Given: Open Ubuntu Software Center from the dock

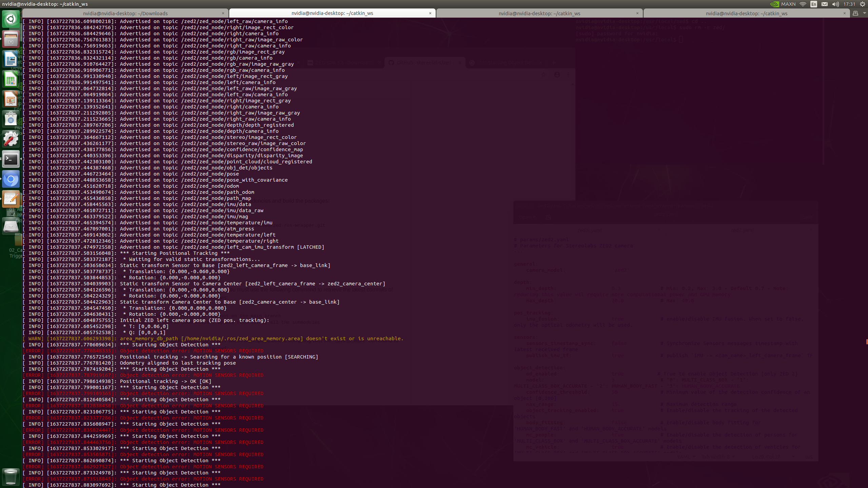Looking at the screenshot, I should 11,119.
